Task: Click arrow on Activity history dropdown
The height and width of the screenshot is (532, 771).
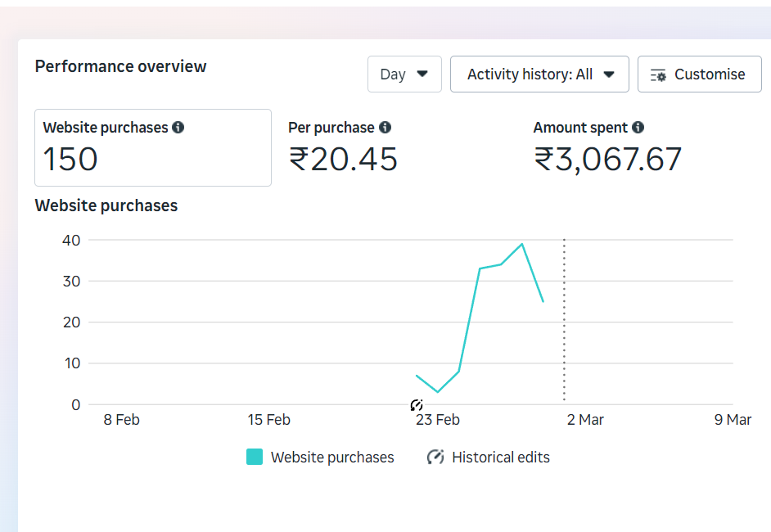Action: click(609, 74)
